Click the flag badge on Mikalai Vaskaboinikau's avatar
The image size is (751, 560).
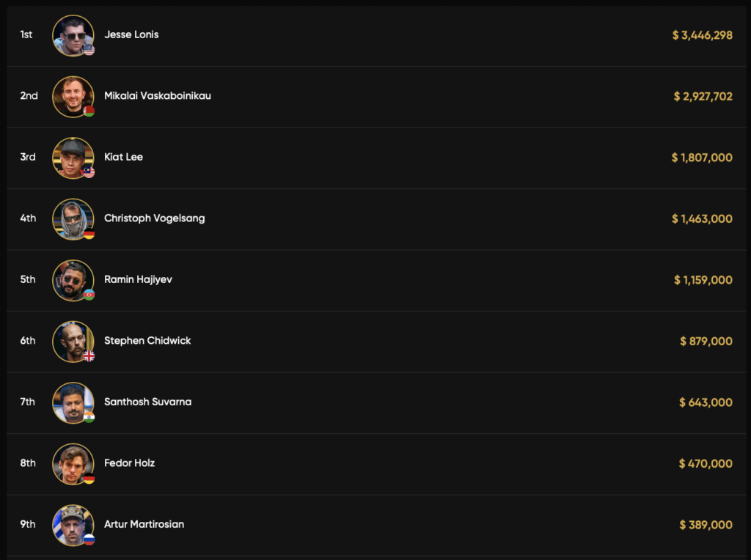(89, 111)
